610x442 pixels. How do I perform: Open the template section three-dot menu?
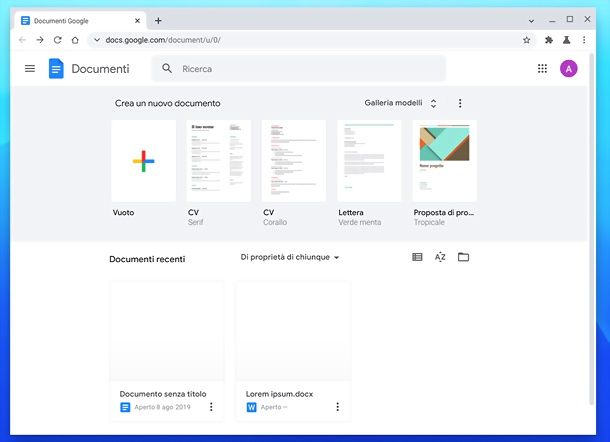(x=460, y=103)
